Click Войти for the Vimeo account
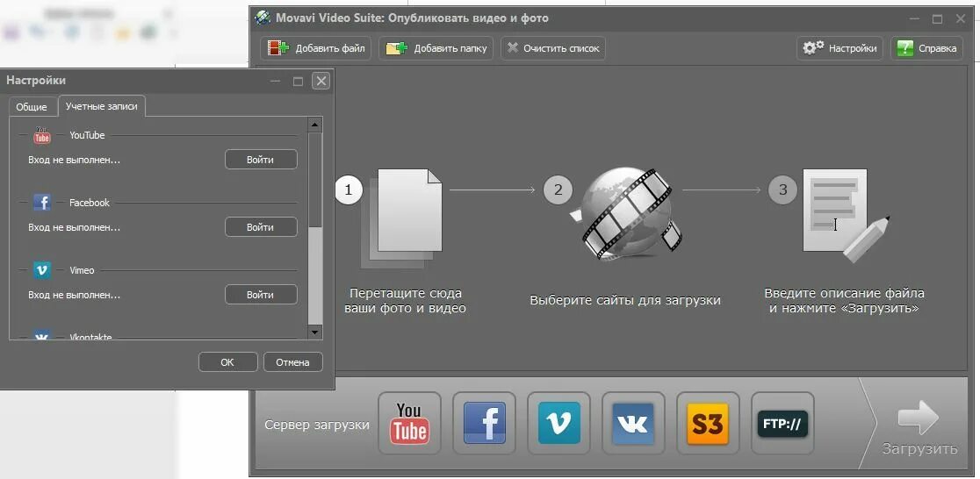The image size is (980, 479). pyautogui.click(x=261, y=294)
